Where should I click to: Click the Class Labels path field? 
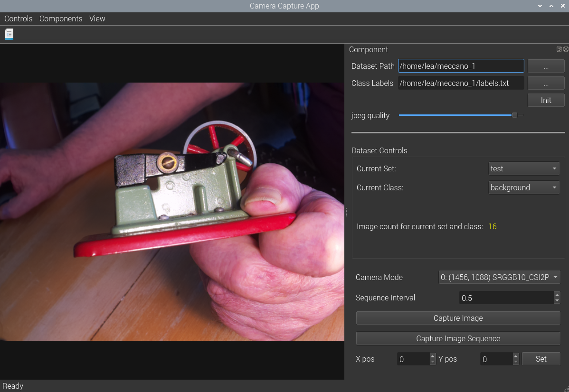click(461, 83)
